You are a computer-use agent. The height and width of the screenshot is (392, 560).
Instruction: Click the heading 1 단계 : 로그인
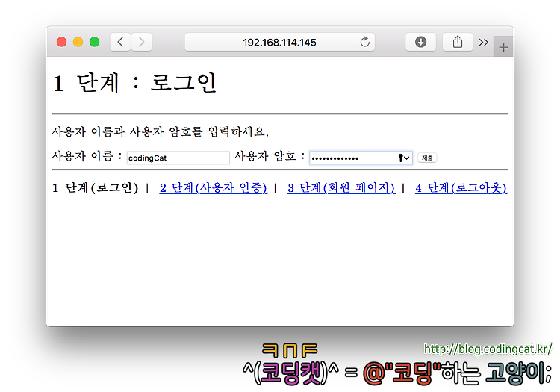[x=134, y=83]
